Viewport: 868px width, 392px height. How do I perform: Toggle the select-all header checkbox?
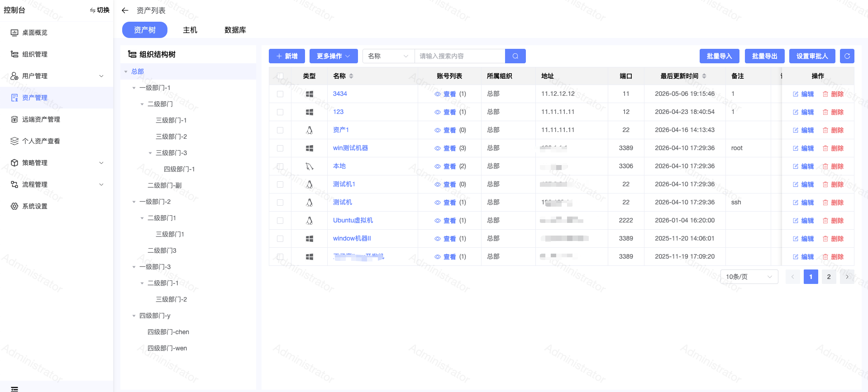(280, 76)
